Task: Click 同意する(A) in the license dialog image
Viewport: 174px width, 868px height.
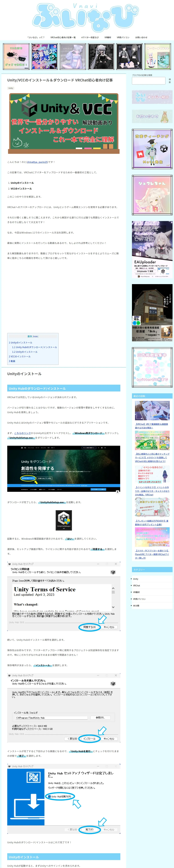Action: coord(89,627)
